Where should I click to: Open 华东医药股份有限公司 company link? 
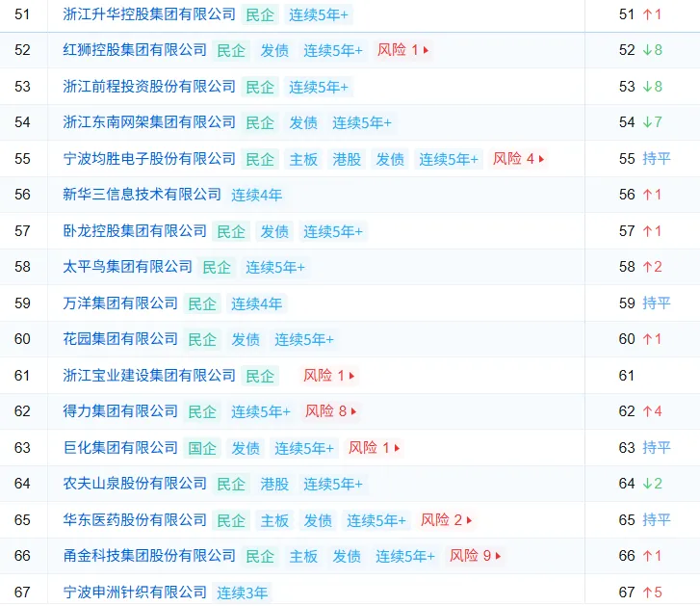pyautogui.click(x=135, y=520)
